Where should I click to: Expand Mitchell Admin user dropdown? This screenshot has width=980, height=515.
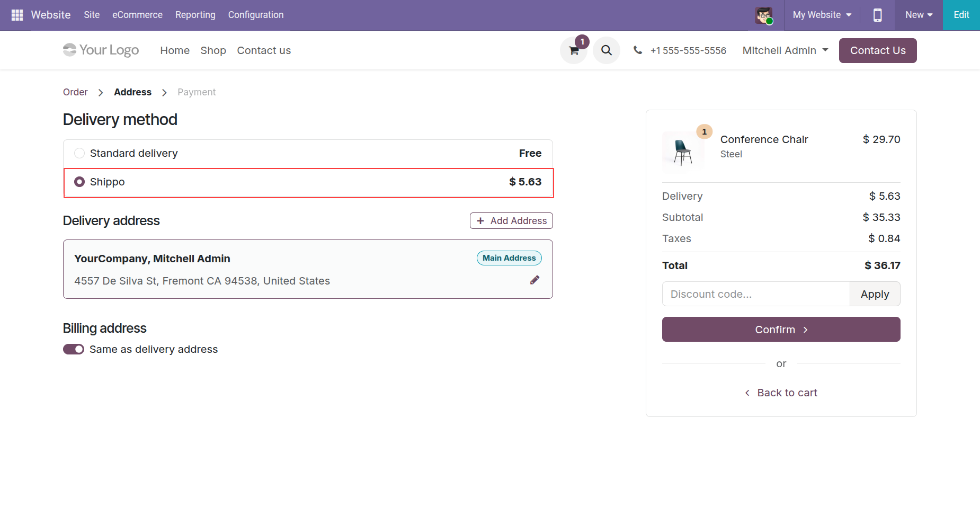coord(785,50)
